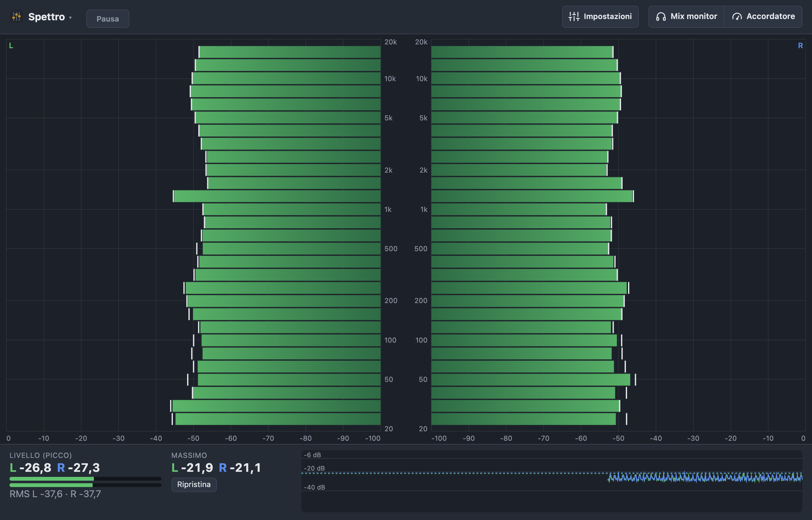This screenshot has height=520, width=812.
Task: Click the left 20k frequency label
Action: pyautogui.click(x=390, y=42)
